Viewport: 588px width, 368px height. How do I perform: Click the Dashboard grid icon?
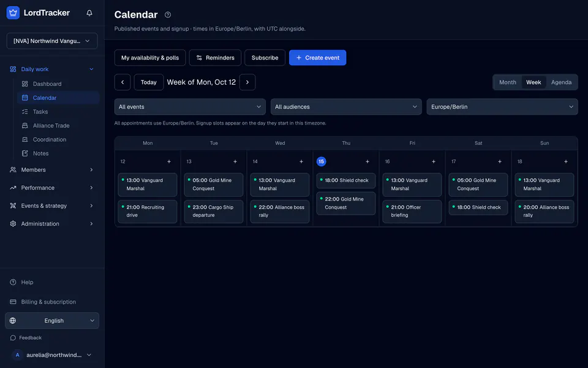click(24, 84)
